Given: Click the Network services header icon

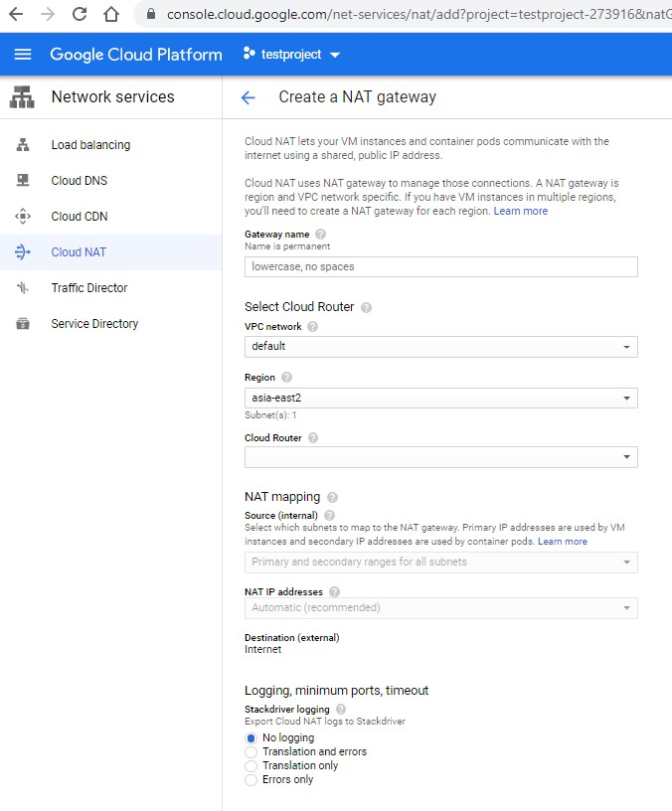Looking at the screenshot, I should click(x=22, y=97).
